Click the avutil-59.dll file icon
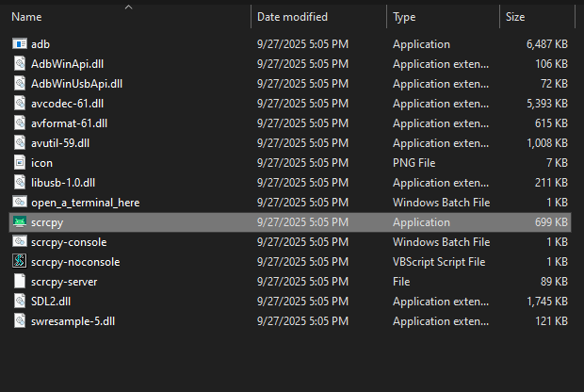The width and height of the screenshot is (584, 392). (x=20, y=142)
